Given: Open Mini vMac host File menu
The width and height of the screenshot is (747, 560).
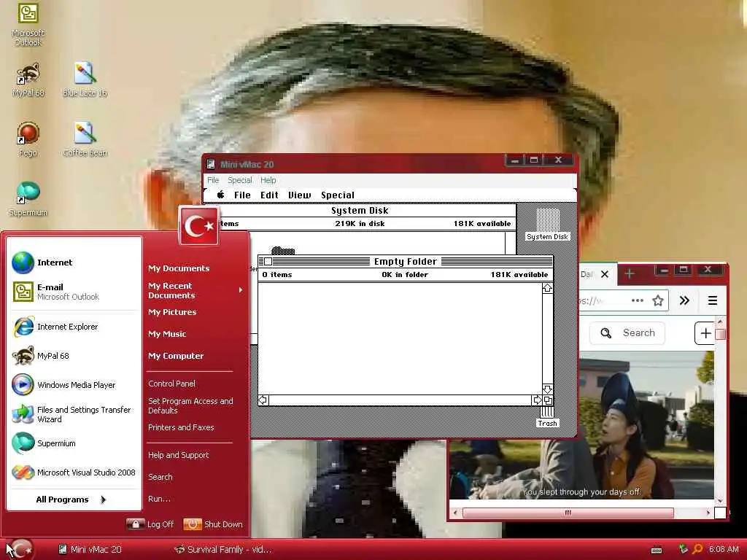Looking at the screenshot, I should [213, 180].
